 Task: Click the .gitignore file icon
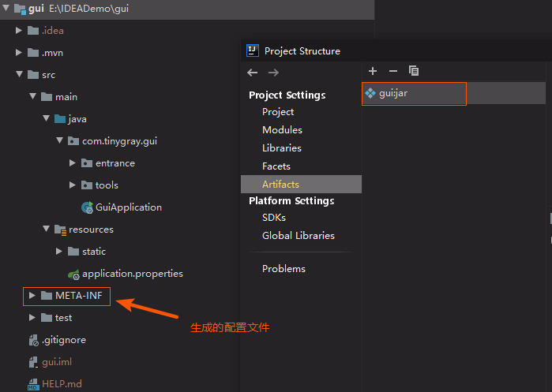[33, 340]
